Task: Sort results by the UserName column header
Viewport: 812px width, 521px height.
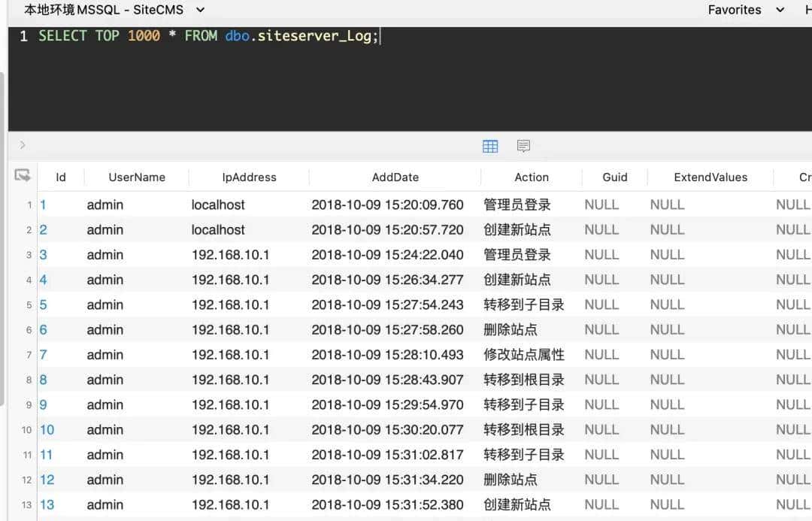Action: pyautogui.click(x=136, y=177)
